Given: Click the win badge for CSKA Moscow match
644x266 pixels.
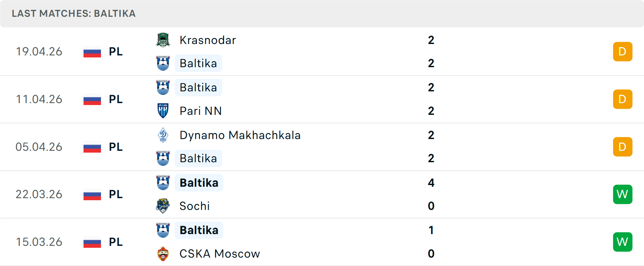Looking at the screenshot, I should [623, 242].
